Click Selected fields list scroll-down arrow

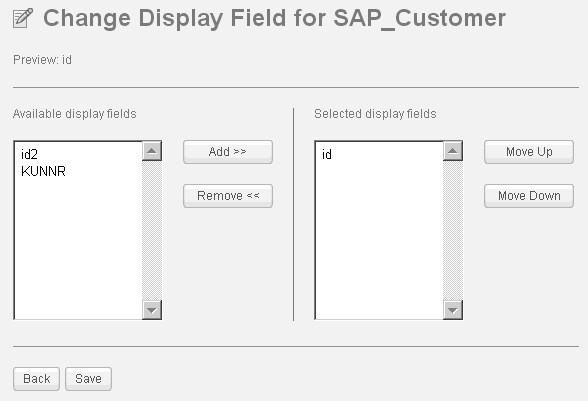(x=453, y=310)
